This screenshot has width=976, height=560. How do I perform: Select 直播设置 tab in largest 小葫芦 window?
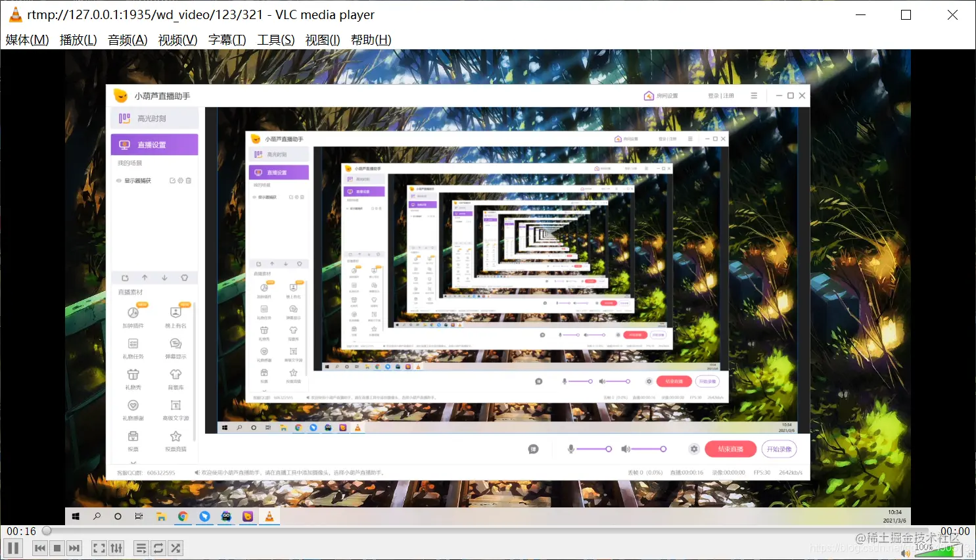tap(154, 145)
